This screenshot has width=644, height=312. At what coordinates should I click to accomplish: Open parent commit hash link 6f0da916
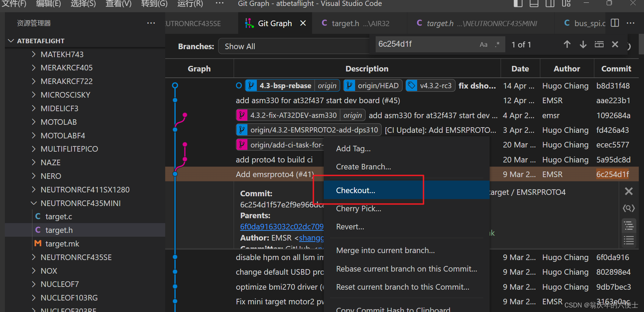tap(282, 227)
